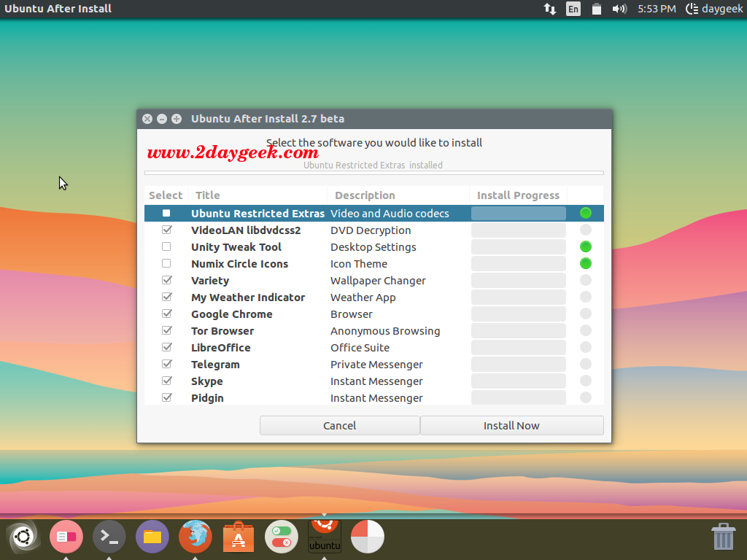The image size is (747, 560).
Task: Select the "Pidgin" title
Action: (x=207, y=398)
